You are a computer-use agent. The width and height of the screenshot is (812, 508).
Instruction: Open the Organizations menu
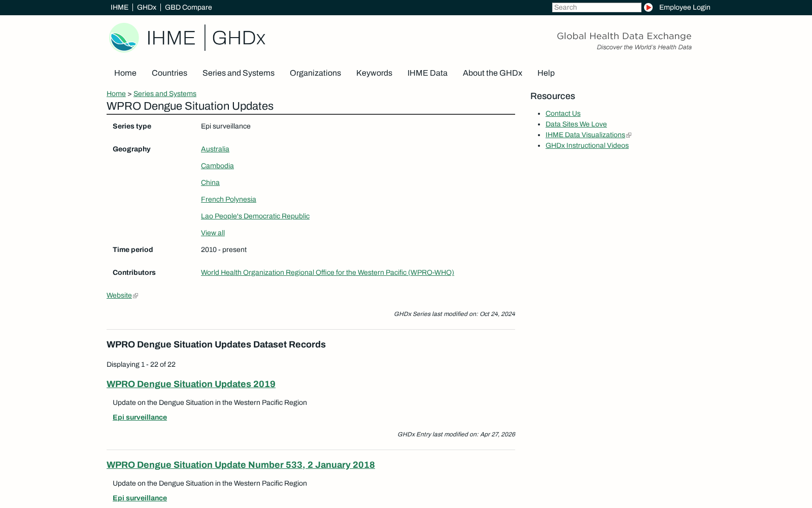point(315,73)
